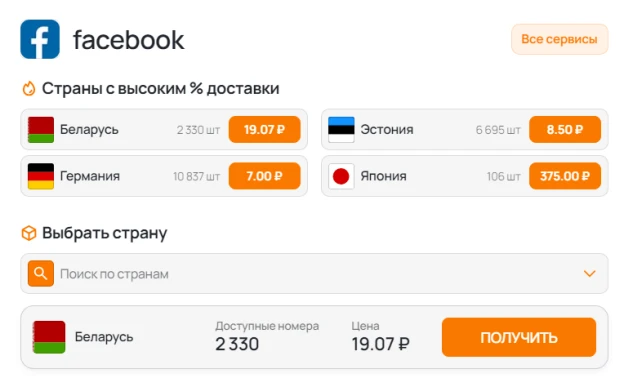The width and height of the screenshot is (624, 387).
Task: Click the Belarus flag in the selected country row
Action: click(49, 337)
